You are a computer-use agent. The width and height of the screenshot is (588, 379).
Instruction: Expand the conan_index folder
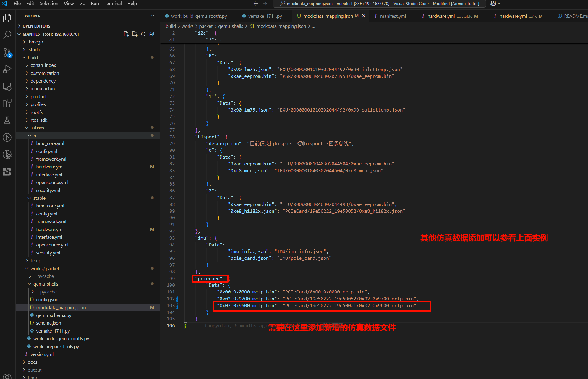[43, 65]
